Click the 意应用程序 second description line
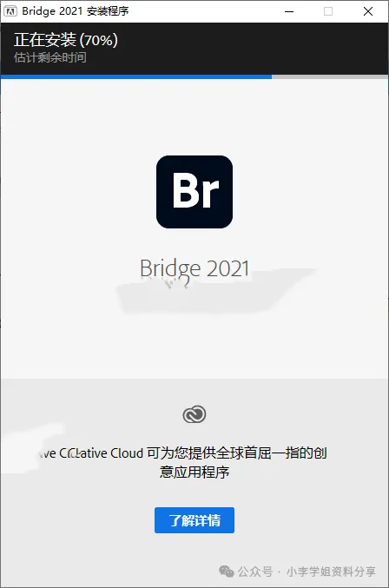The height and width of the screenshot is (588, 389). tap(194, 472)
